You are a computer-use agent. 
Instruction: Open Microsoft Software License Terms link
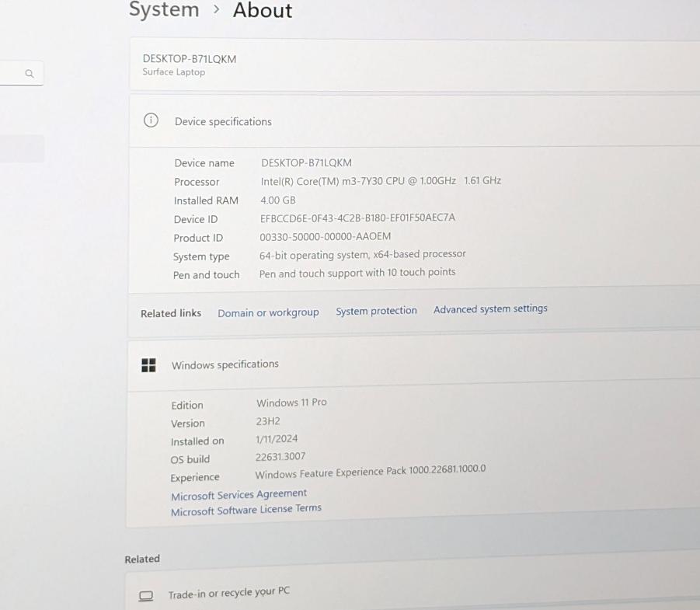[x=246, y=510]
